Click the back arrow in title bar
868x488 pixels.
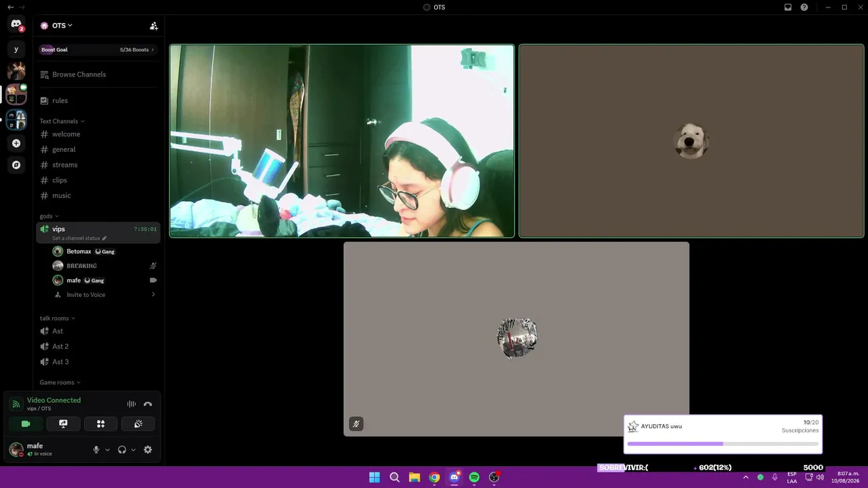(x=10, y=7)
